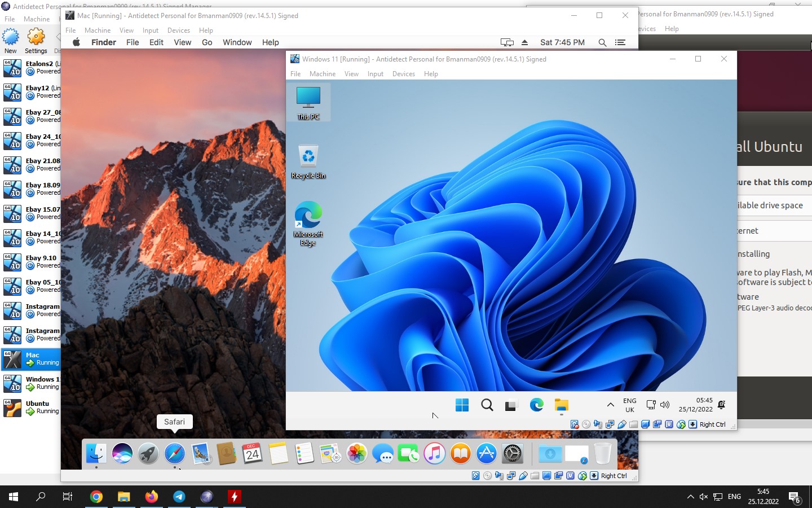Screen dimensions: 812x508
Task: Open Microsoft Edge from the Windows 11 taskbar
Action: pyautogui.click(x=536, y=405)
